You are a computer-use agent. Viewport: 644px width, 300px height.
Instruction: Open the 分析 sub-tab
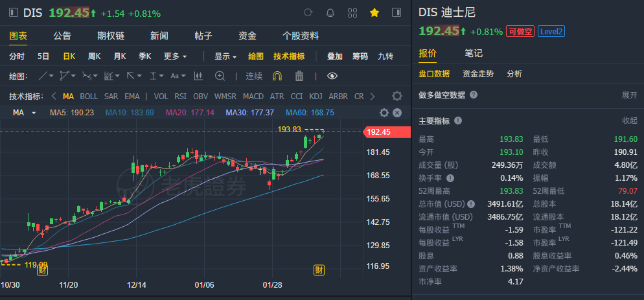click(514, 74)
